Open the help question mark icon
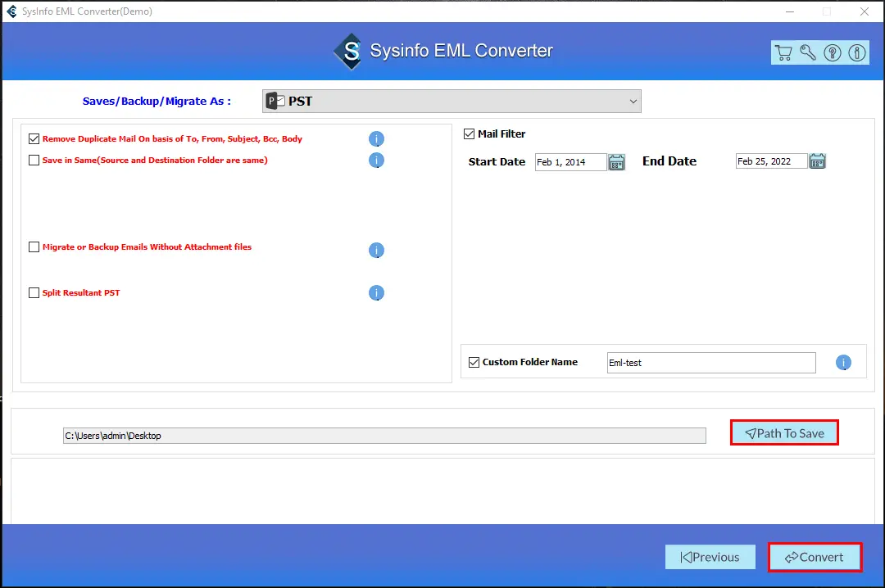The image size is (885, 588). [x=833, y=53]
